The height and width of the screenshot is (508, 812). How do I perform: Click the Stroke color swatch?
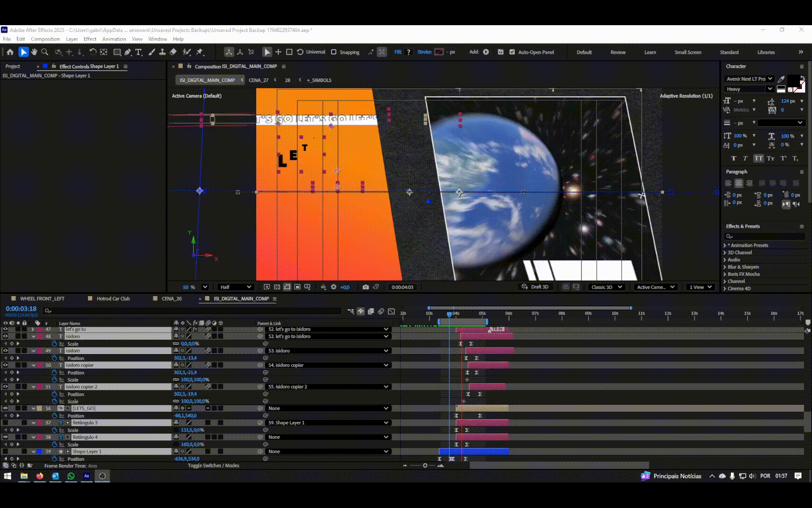pyautogui.click(x=439, y=52)
